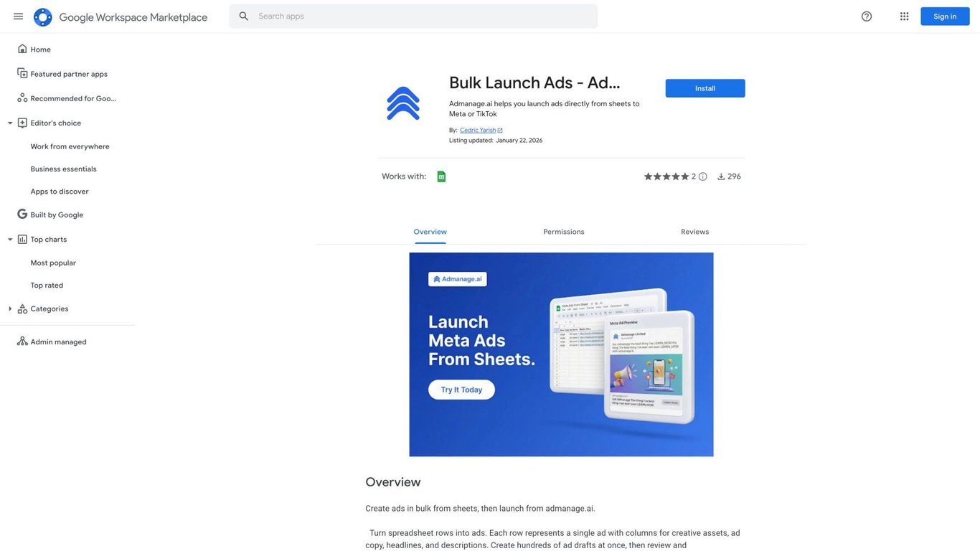Open the Google apps grid launcher

pos(905,17)
